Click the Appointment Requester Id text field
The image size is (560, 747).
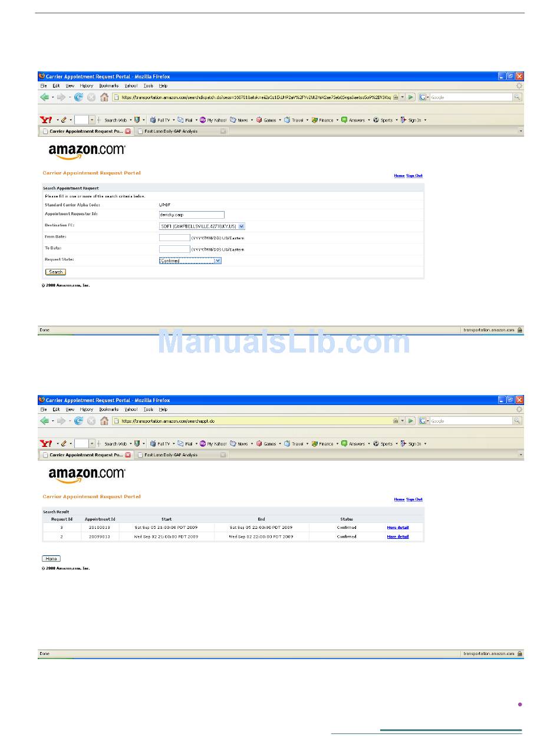[x=192, y=215]
